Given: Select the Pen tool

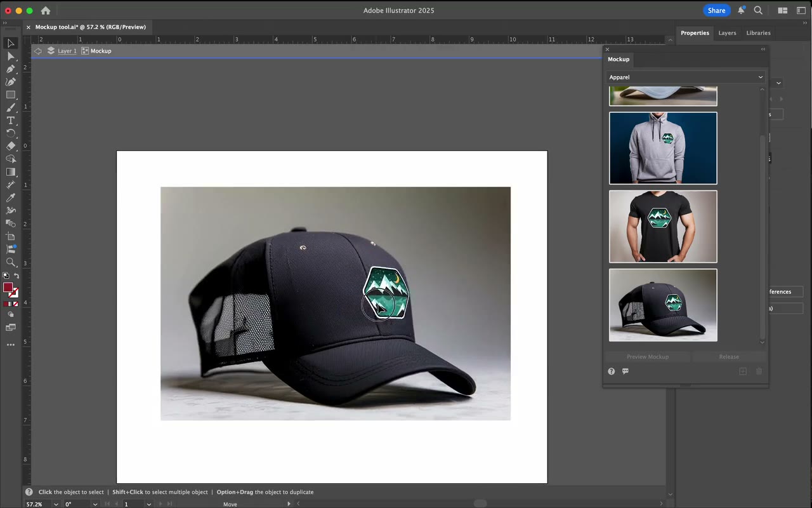Looking at the screenshot, I should pyautogui.click(x=11, y=69).
